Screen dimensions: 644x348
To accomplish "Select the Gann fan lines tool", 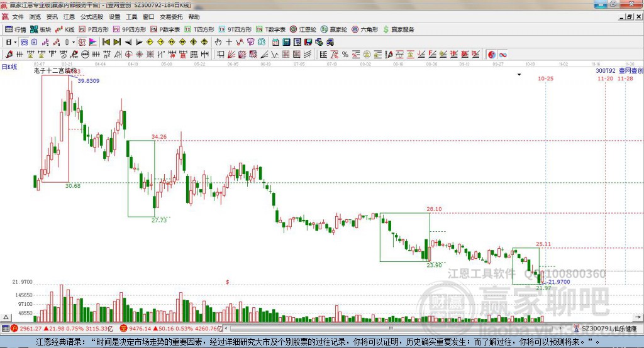I will pos(231,54).
